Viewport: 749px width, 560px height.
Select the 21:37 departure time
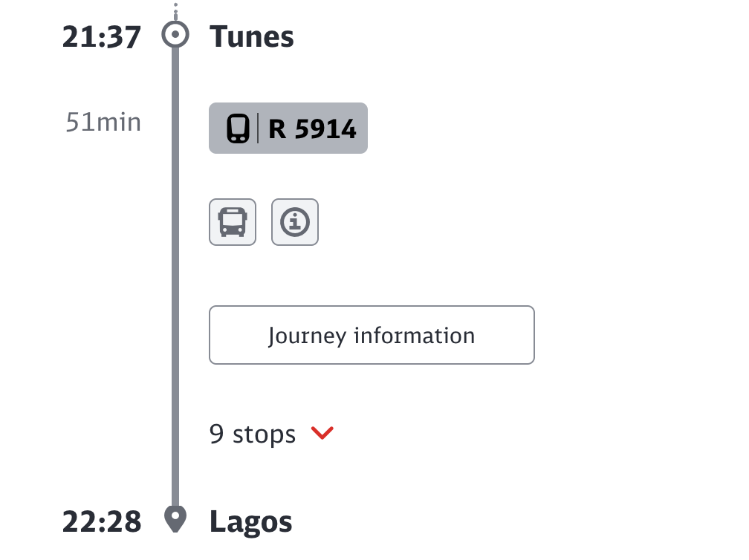pyautogui.click(x=102, y=37)
